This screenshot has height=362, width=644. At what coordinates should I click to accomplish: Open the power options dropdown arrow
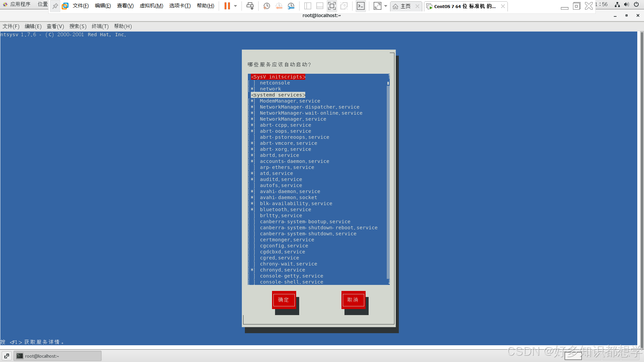[x=235, y=6]
